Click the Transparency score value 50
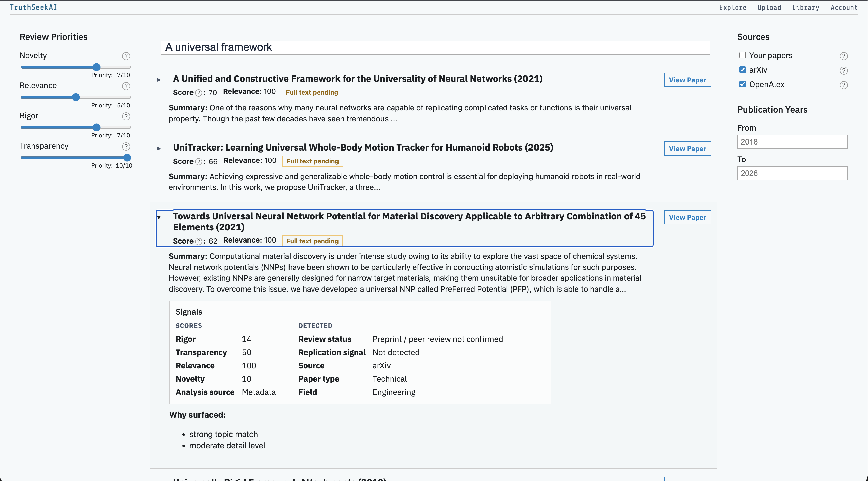868x481 pixels. click(246, 353)
